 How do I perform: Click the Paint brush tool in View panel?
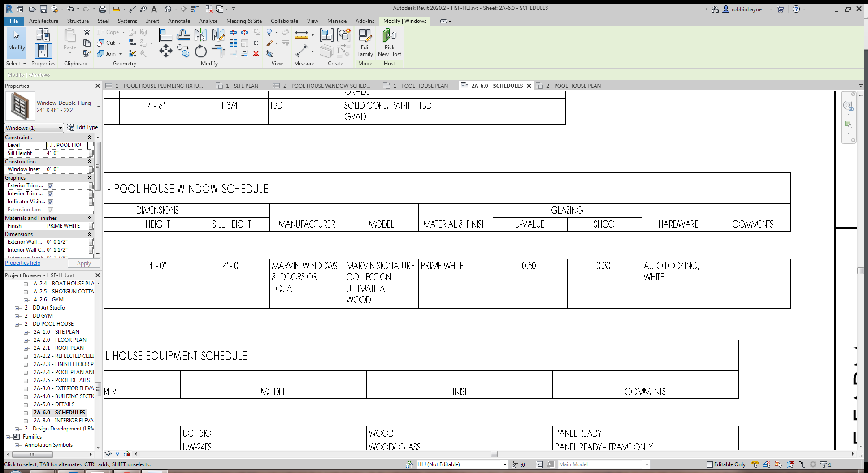[269, 43]
